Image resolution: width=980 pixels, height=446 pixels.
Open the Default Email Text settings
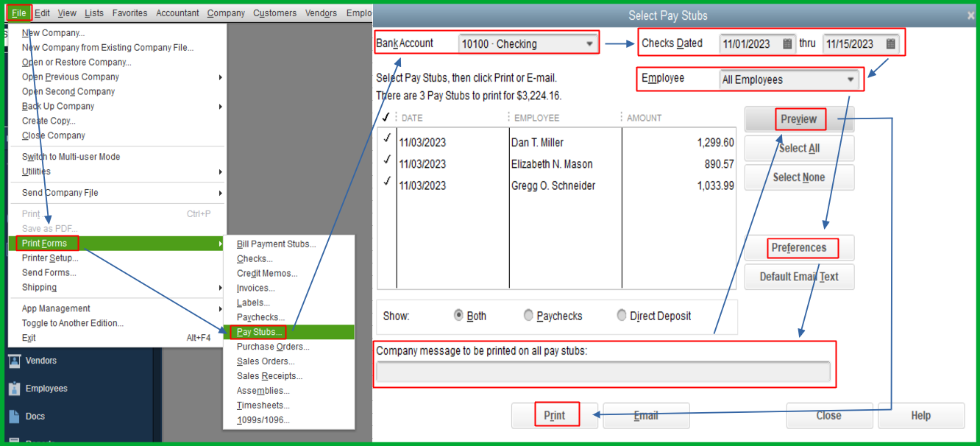click(799, 277)
